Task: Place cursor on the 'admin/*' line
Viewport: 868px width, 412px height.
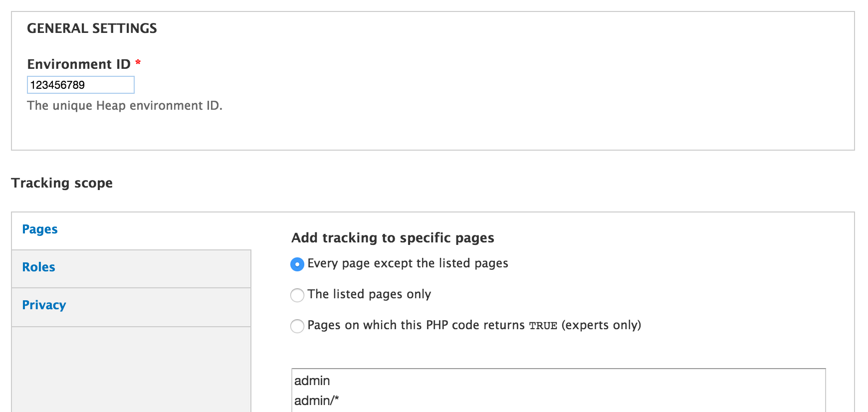Action: coord(316,401)
